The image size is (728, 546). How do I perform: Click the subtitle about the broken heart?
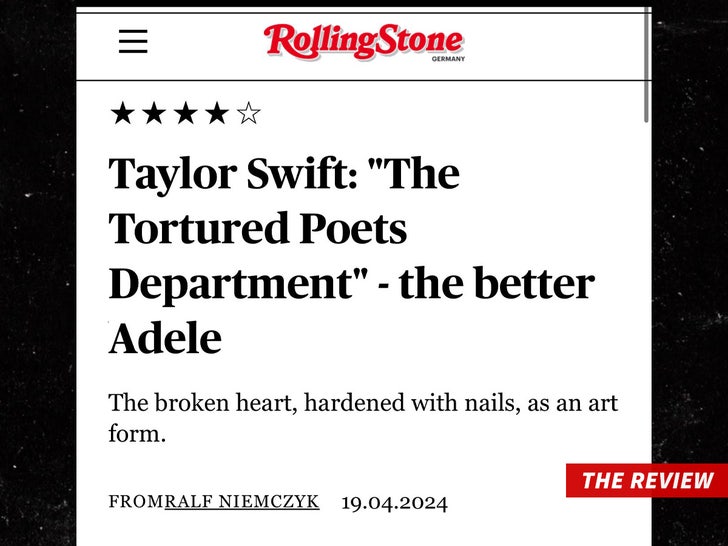tap(362, 404)
